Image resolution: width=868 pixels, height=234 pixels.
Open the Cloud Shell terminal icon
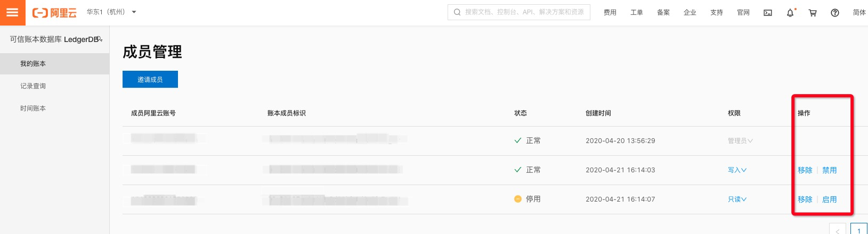click(768, 13)
